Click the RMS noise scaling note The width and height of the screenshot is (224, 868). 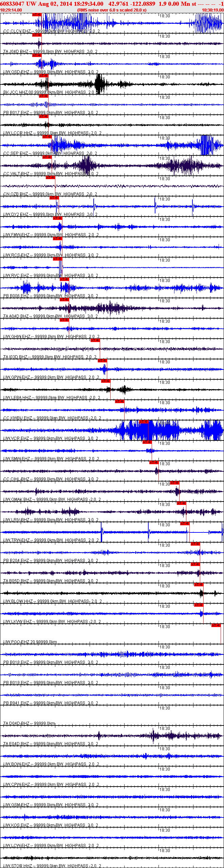click(x=112, y=10)
